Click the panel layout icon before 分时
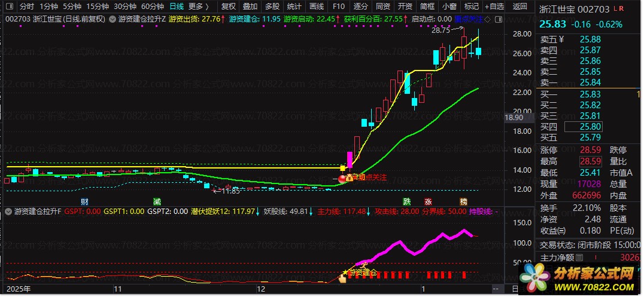The image size is (644, 297). click(x=10, y=7)
